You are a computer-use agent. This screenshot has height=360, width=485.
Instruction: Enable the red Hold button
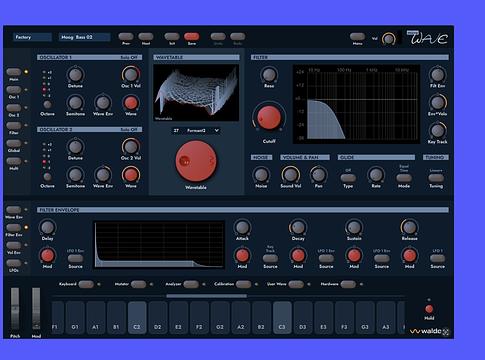click(429, 309)
